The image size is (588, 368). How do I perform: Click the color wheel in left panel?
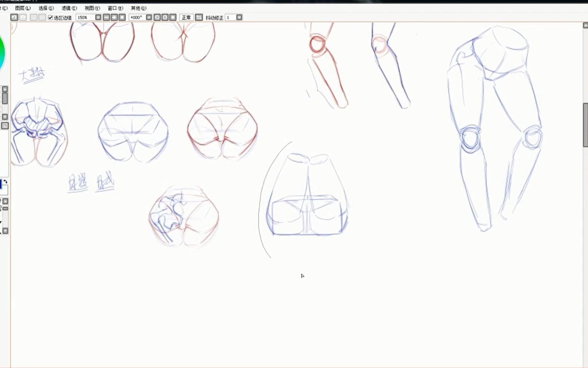point(2,53)
